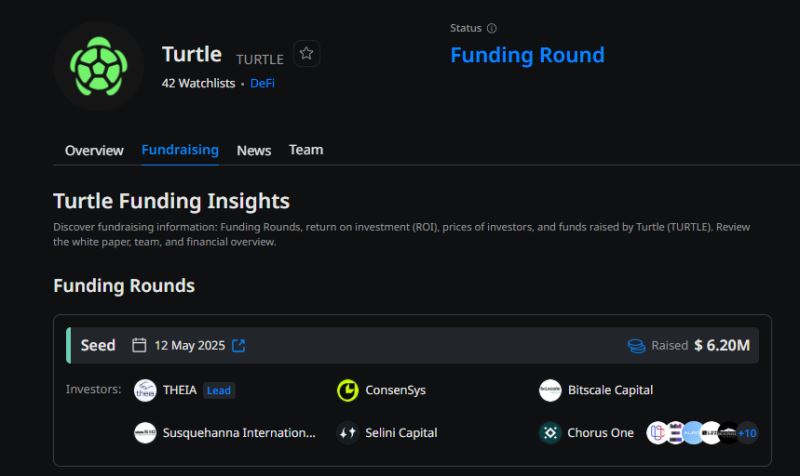Click the Turtle project logo
This screenshot has width=800, height=476.
point(99,66)
